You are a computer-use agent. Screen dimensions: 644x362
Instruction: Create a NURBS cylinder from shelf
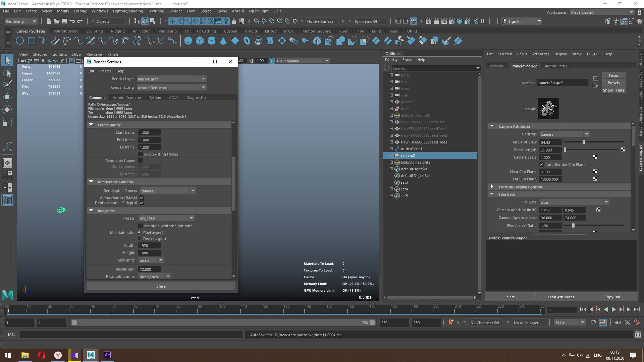212,41
